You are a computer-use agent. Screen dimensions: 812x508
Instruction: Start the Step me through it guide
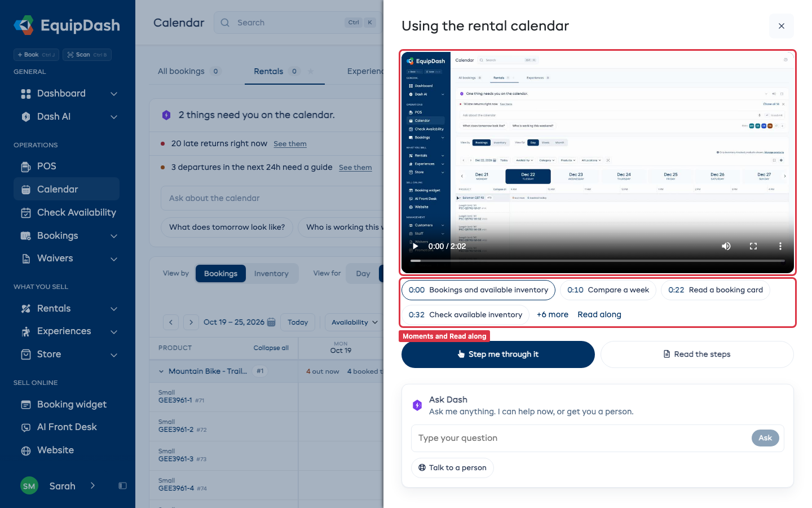tap(498, 354)
